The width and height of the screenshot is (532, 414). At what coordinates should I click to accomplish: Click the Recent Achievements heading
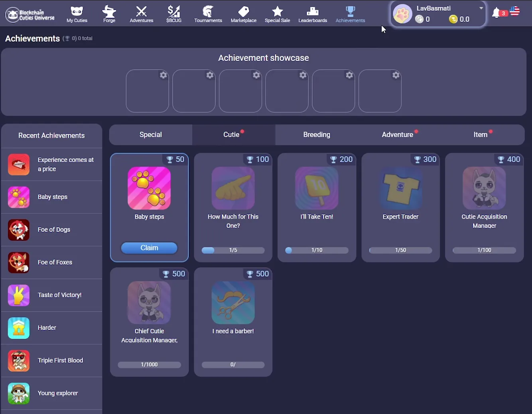[x=51, y=135]
